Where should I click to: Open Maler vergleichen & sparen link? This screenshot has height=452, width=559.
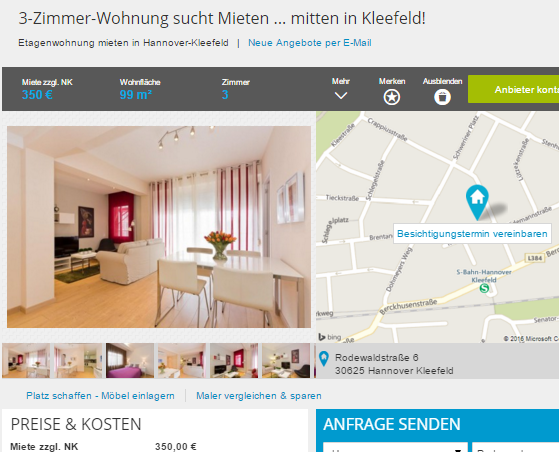point(259,396)
